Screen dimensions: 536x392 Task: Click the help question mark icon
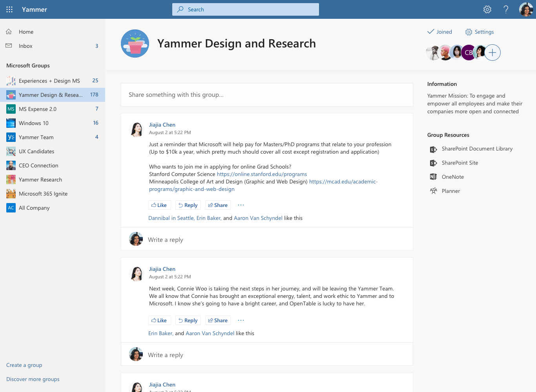point(506,9)
